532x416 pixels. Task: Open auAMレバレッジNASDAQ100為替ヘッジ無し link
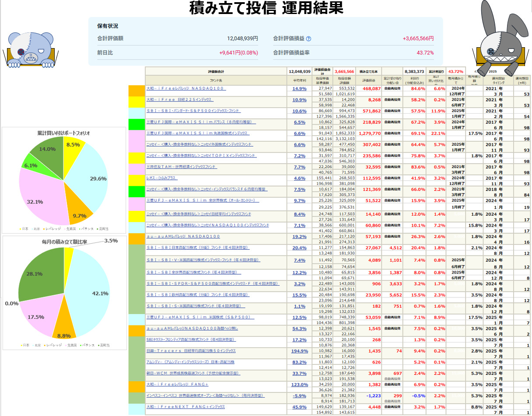pyautogui.click(x=192, y=328)
